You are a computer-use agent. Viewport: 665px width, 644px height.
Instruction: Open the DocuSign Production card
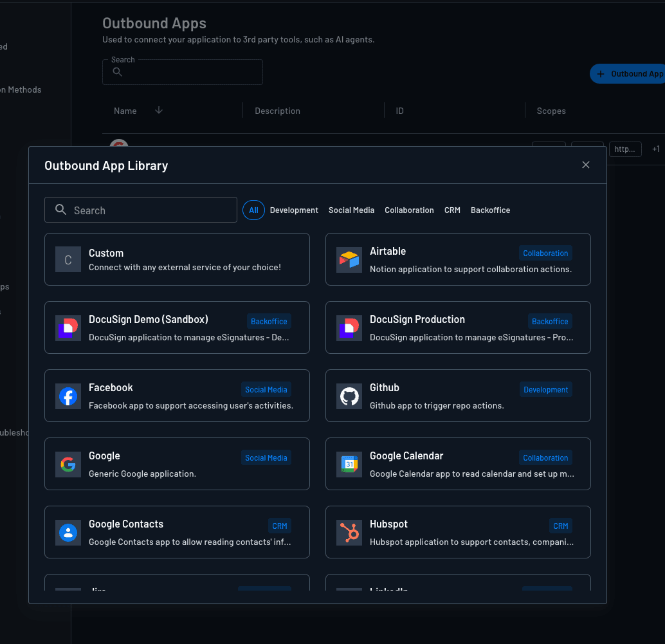point(458,327)
